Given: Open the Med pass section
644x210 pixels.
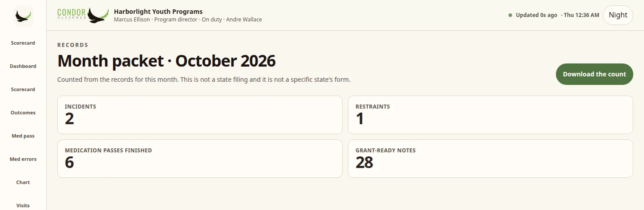Looking at the screenshot, I should click(23, 136).
